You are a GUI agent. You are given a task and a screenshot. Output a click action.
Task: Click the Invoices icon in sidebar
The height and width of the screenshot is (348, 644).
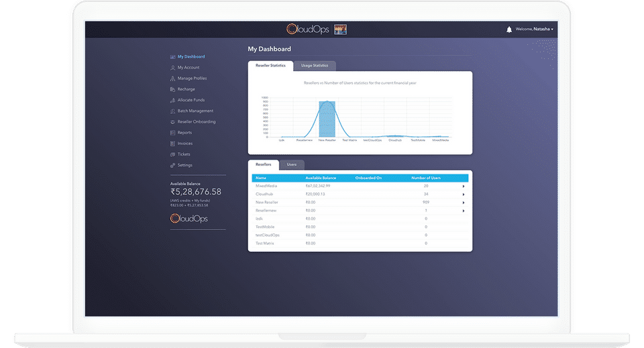tap(172, 143)
